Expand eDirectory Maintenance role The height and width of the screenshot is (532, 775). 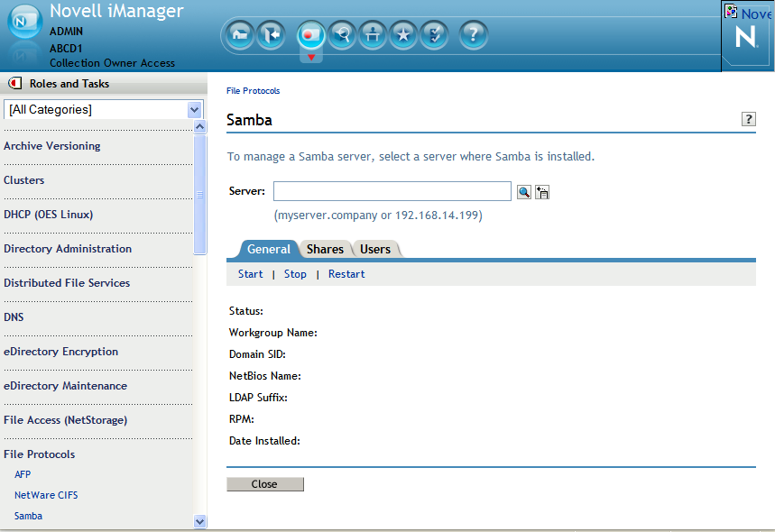(x=65, y=386)
